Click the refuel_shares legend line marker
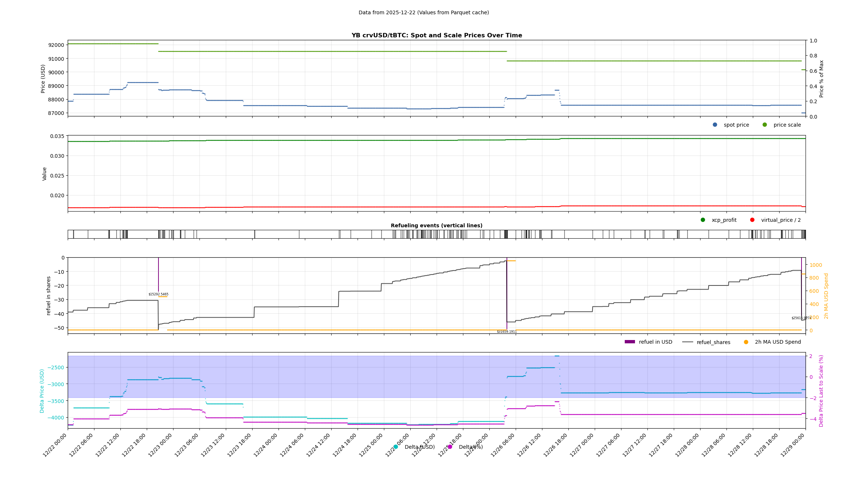The image size is (848, 504). pos(687,342)
